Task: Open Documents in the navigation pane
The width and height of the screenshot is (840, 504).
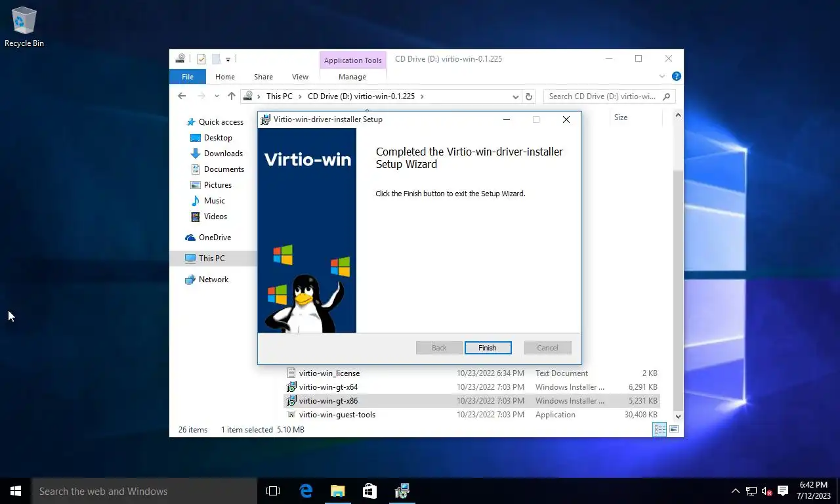Action: pos(224,169)
